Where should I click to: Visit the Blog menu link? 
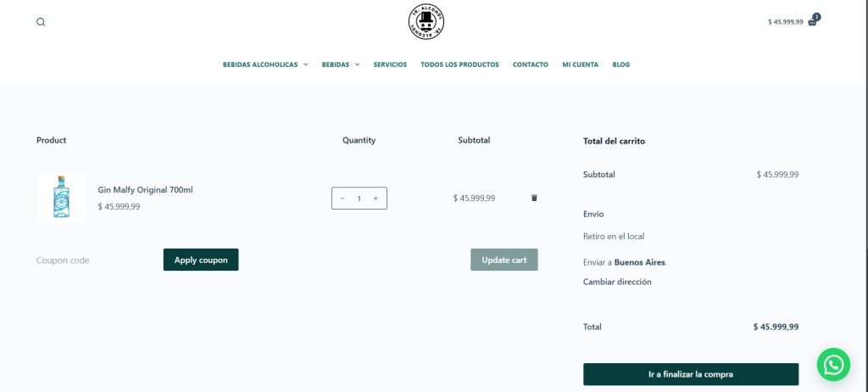click(x=621, y=64)
